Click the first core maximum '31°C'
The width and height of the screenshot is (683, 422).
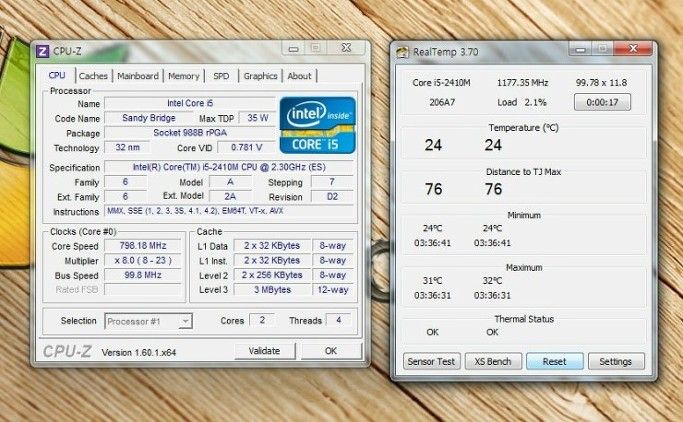pos(432,280)
